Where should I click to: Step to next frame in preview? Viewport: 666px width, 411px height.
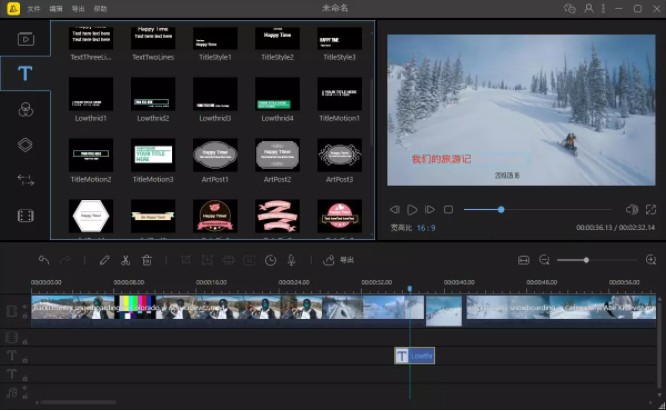430,209
